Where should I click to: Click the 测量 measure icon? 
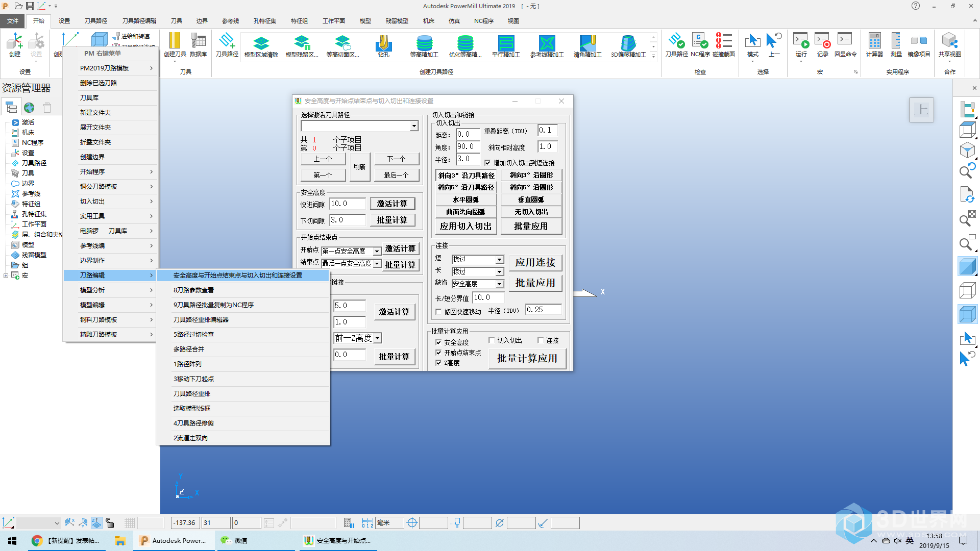[896, 45]
